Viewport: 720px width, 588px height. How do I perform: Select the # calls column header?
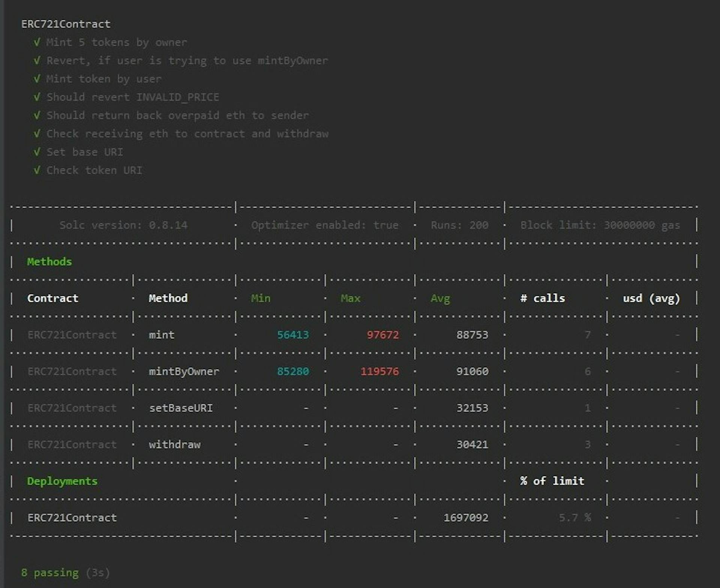(x=542, y=298)
